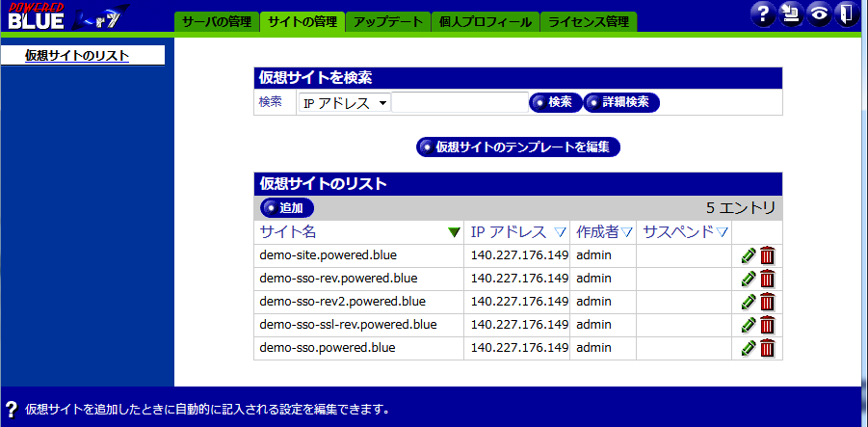868x427 pixels.
Task: Switch to サーバの管理 tab
Action: pos(217,22)
